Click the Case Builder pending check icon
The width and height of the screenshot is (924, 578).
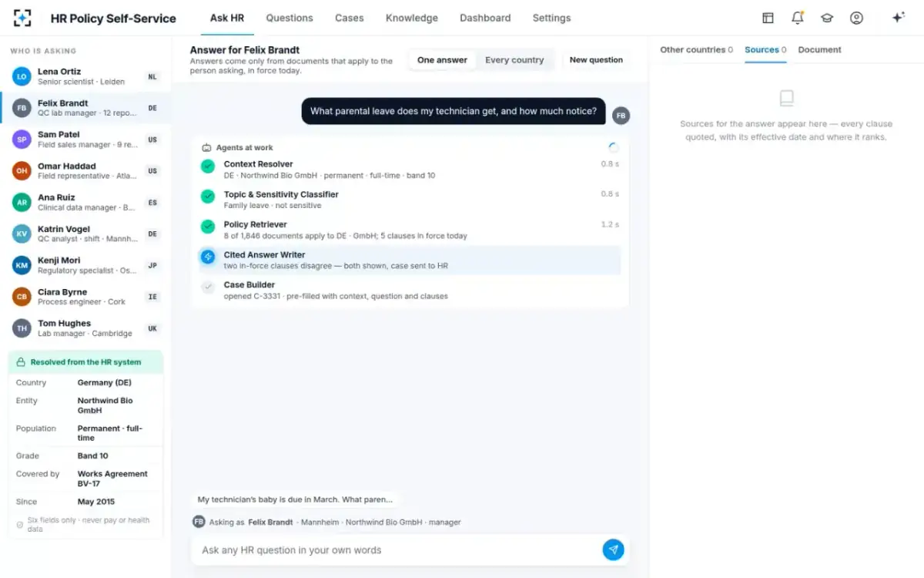(208, 287)
